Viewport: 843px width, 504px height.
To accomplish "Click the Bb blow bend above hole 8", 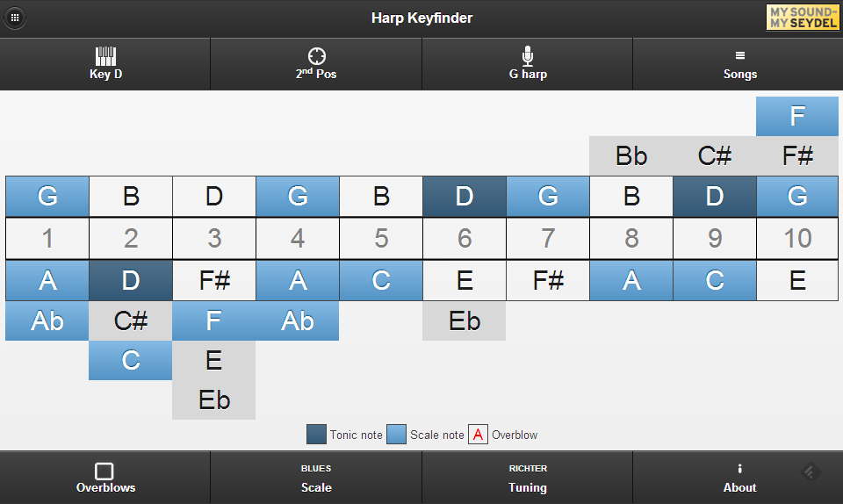I will 631,156.
